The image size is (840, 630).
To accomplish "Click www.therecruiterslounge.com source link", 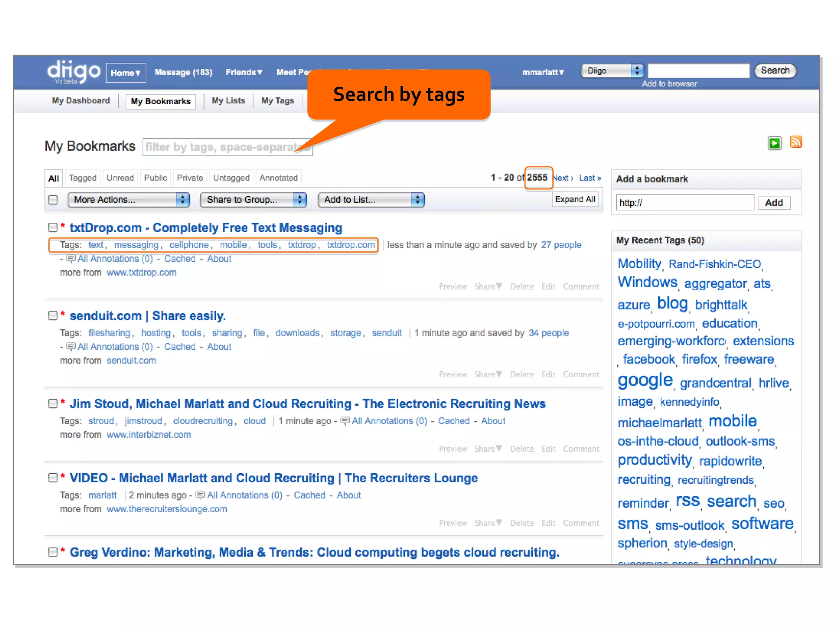I will (167, 509).
